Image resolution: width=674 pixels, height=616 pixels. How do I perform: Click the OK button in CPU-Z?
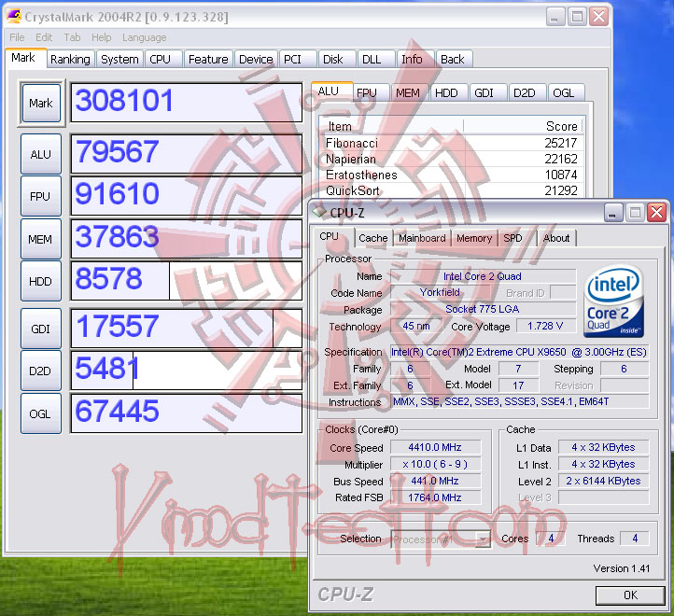(630, 595)
